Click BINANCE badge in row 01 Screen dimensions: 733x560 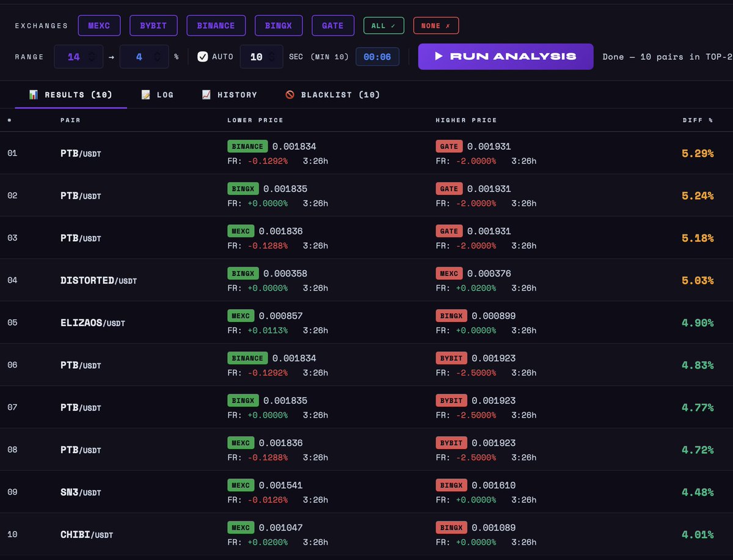coord(247,147)
